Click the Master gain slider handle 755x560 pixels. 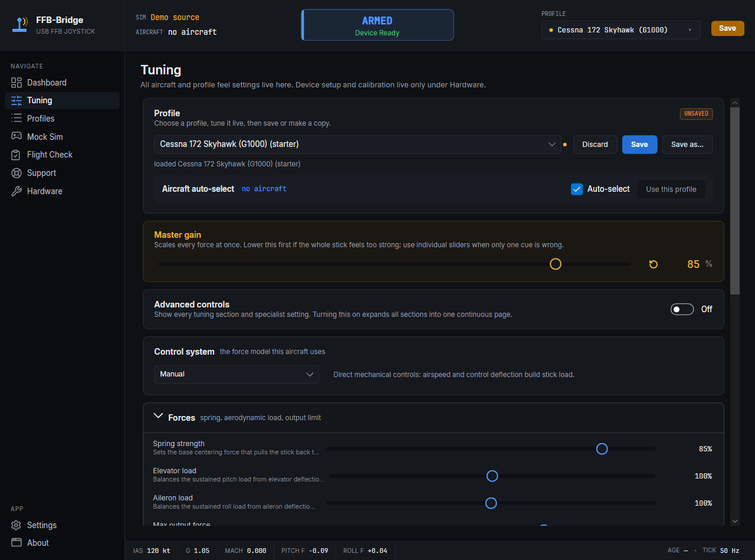coord(556,264)
